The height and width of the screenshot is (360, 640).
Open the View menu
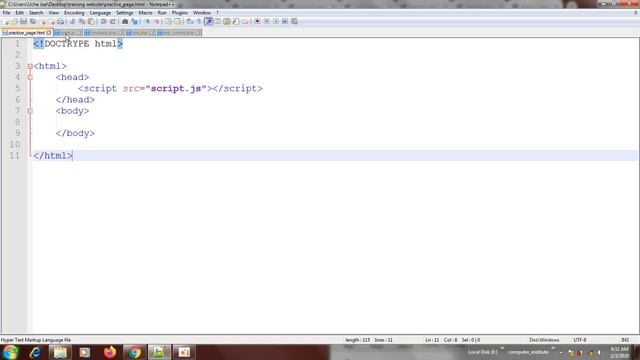point(53,13)
